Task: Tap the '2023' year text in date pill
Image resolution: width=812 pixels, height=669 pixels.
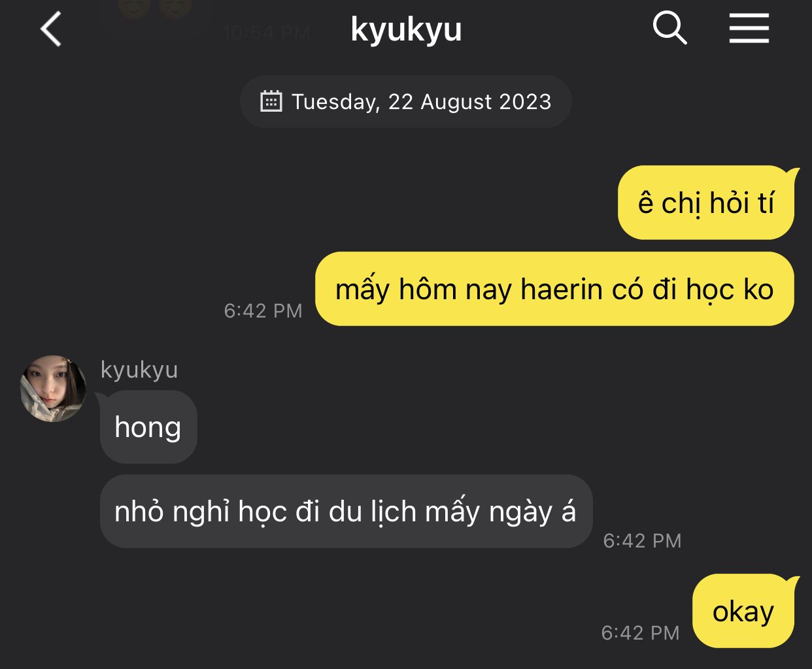Action: [x=525, y=101]
